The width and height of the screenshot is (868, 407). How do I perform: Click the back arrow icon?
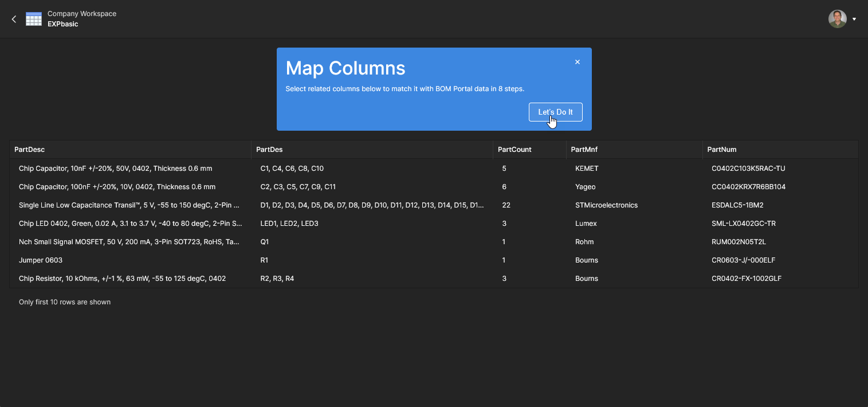pos(14,19)
